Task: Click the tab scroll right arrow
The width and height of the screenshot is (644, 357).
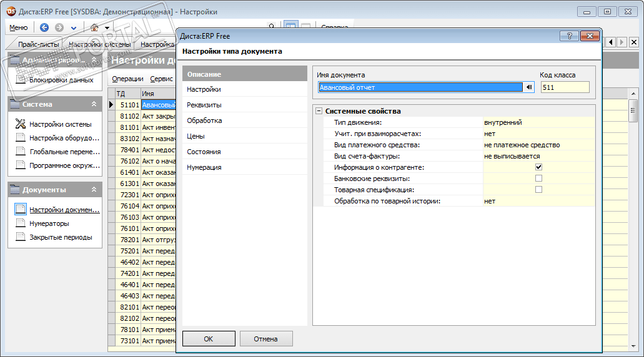Action: point(622,42)
